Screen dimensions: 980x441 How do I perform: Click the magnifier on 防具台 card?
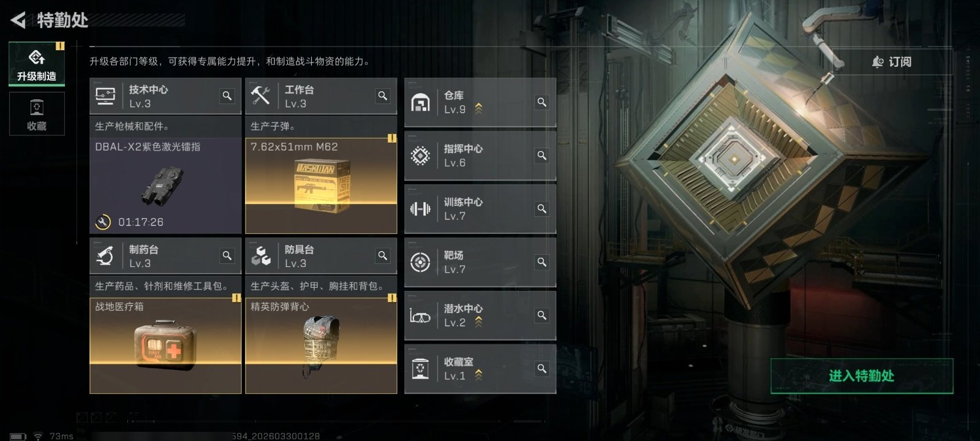pos(383,256)
